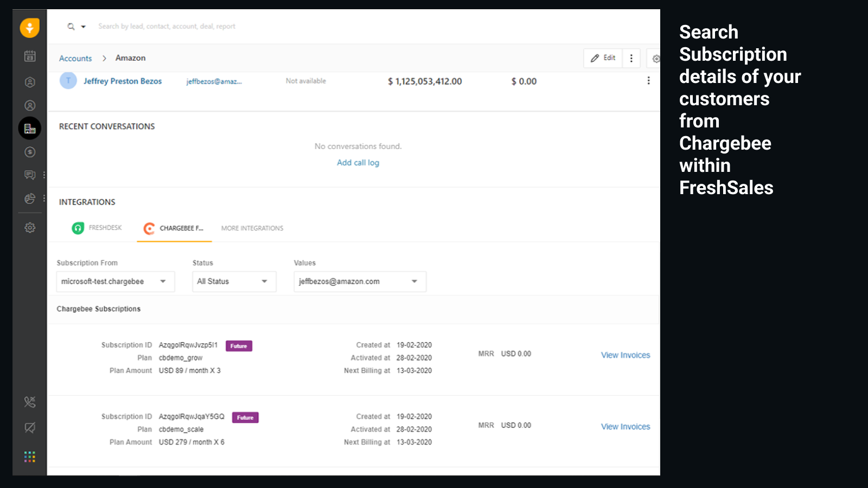Image resolution: width=868 pixels, height=488 pixels.
Task: View invoices for the cbdemo_grow subscription
Action: tap(625, 355)
